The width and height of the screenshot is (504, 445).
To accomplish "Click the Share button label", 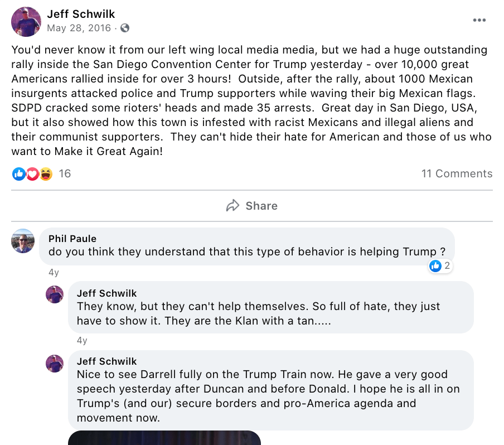I will (261, 206).
